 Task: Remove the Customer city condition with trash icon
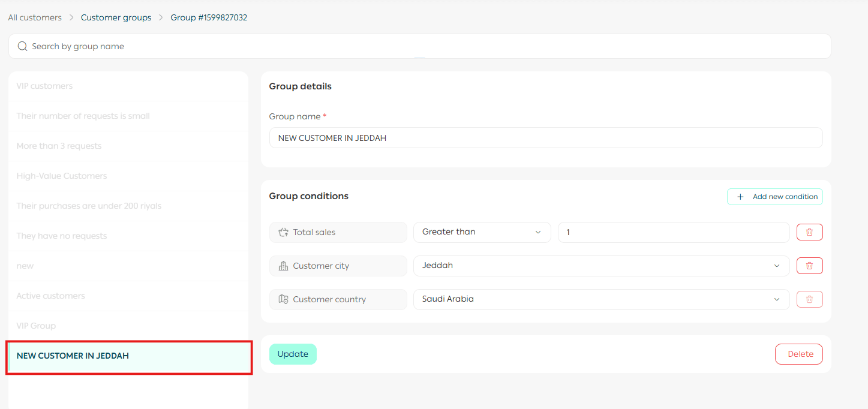[x=809, y=266]
